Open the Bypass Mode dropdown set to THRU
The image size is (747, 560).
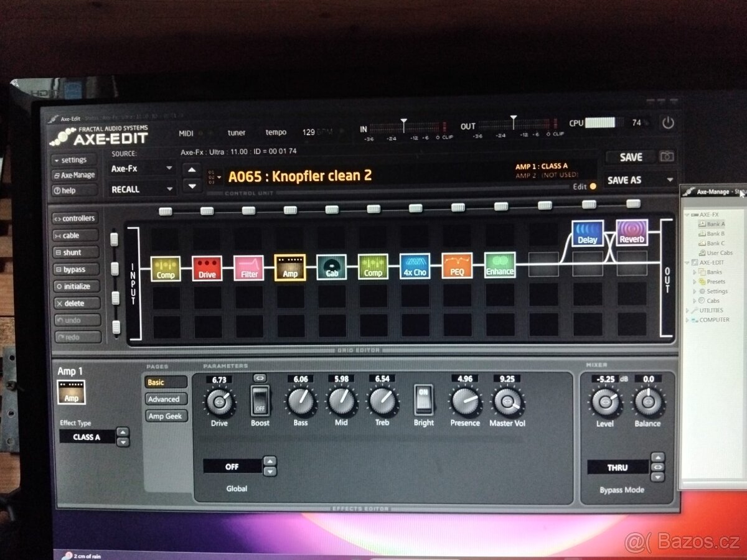pos(618,467)
